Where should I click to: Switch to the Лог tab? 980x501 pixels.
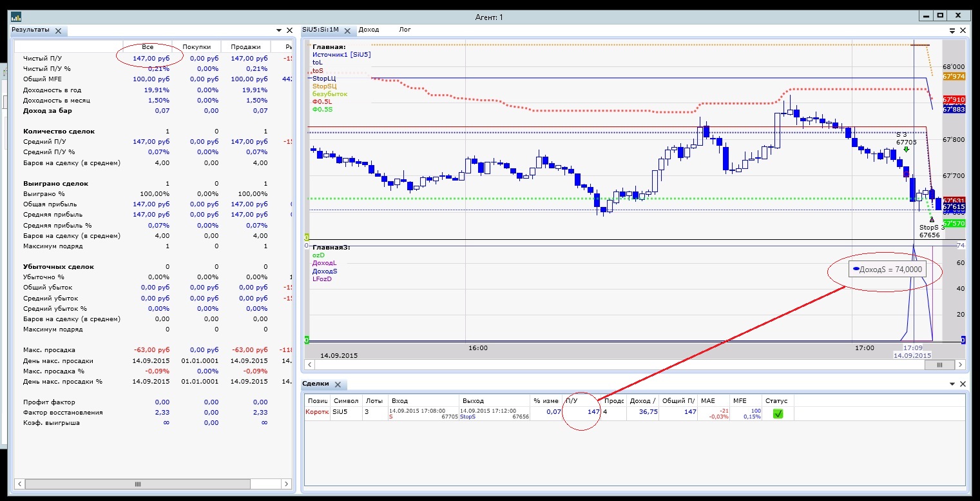click(405, 30)
